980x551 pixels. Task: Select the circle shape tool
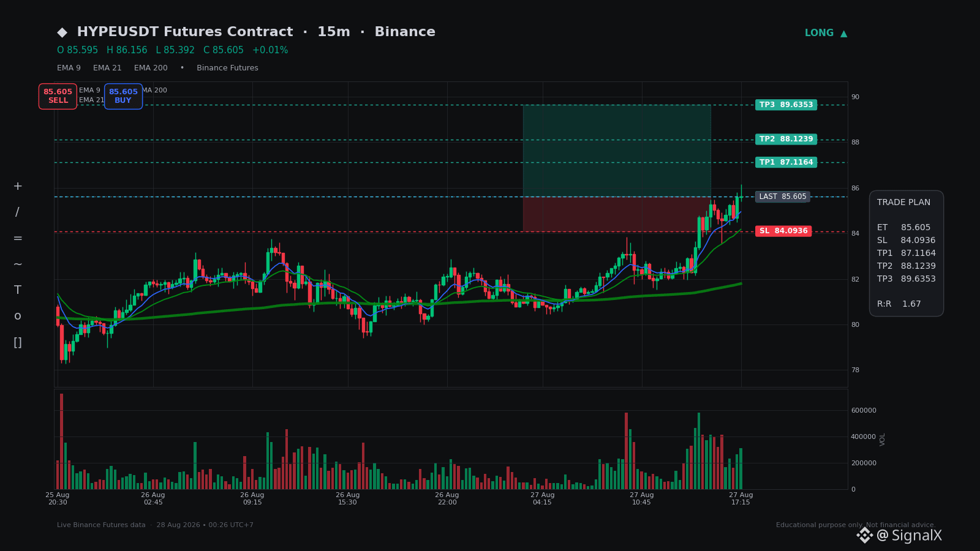tap(18, 316)
